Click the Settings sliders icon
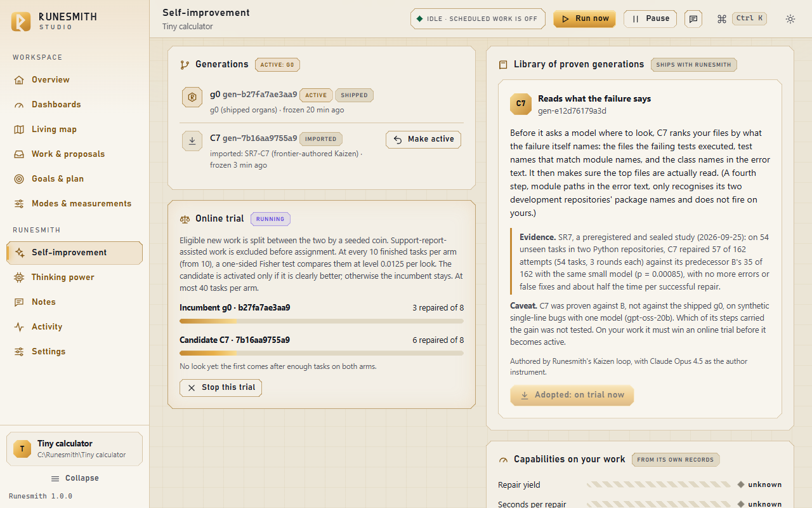812x508 pixels. 19,352
